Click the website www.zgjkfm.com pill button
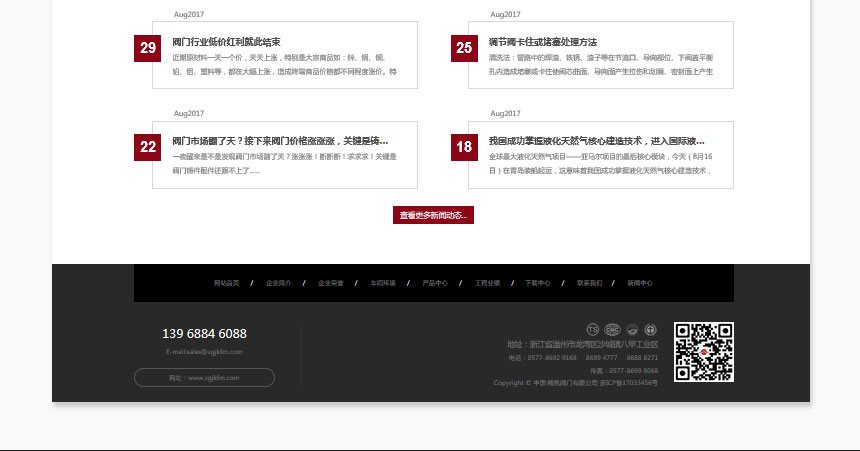The image size is (860, 451). [x=204, y=378]
